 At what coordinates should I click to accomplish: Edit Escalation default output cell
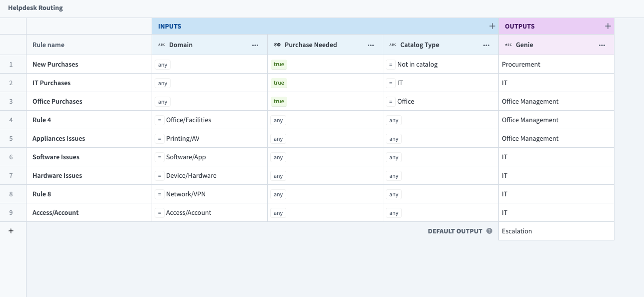pos(556,231)
